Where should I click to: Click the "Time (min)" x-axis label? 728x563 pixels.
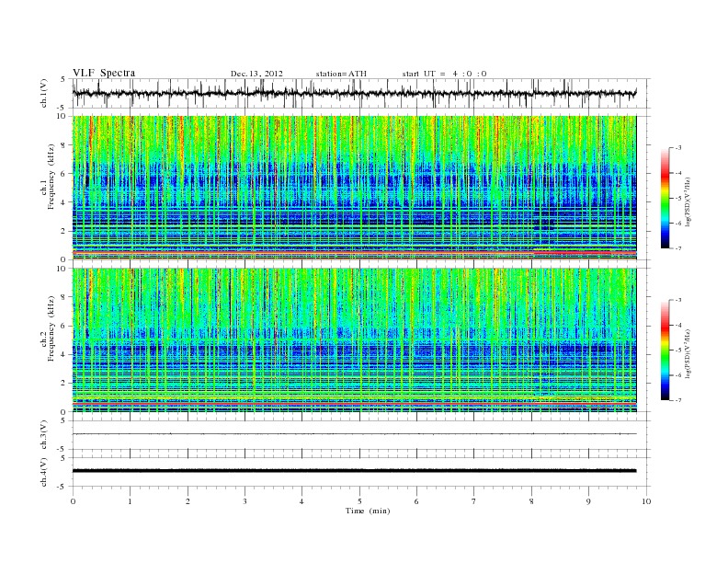coord(368,511)
